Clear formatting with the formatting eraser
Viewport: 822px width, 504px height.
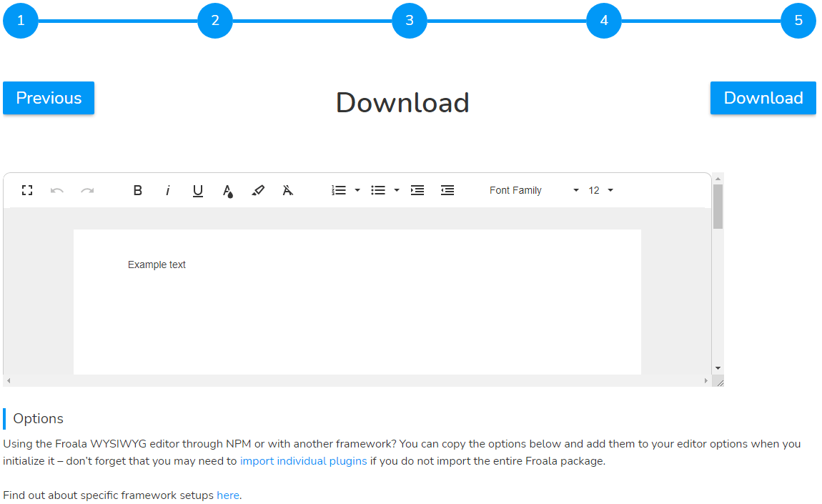click(x=288, y=190)
